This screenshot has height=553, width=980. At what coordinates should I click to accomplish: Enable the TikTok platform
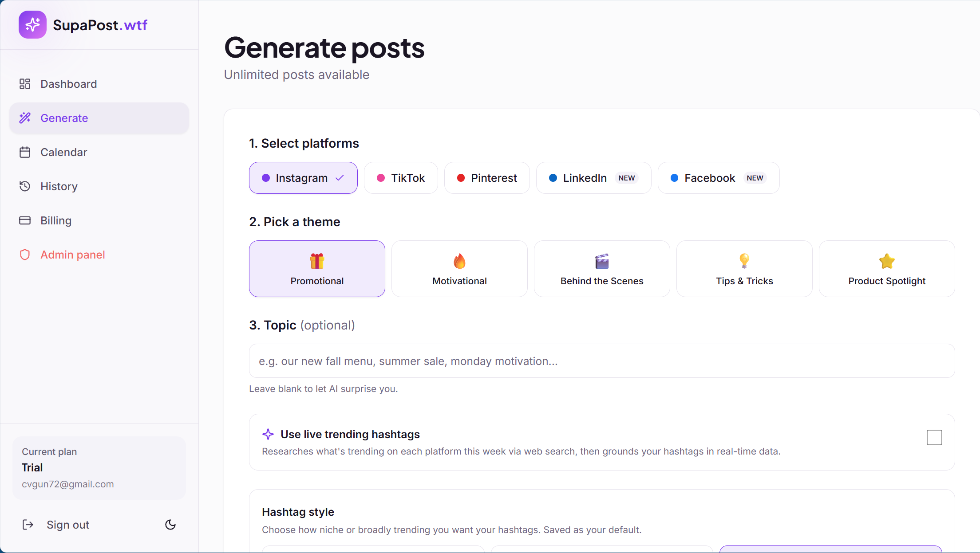(x=401, y=178)
